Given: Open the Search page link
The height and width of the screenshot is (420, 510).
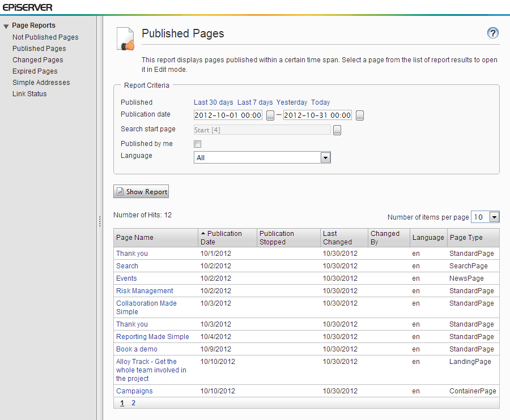Looking at the screenshot, I should point(127,265).
